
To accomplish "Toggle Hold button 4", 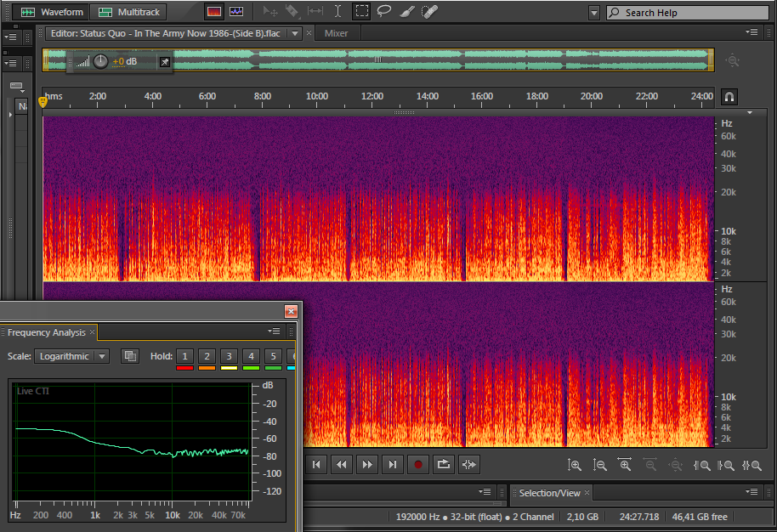I will pos(252,356).
